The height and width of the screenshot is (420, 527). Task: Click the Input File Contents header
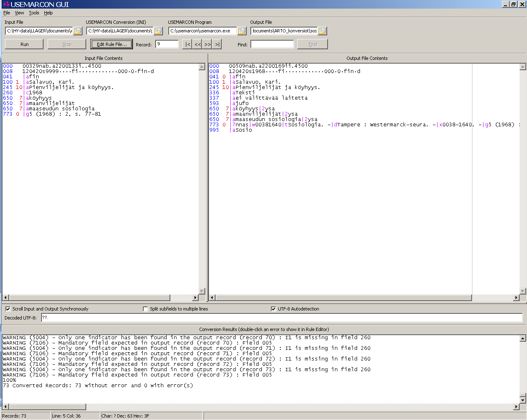click(103, 58)
